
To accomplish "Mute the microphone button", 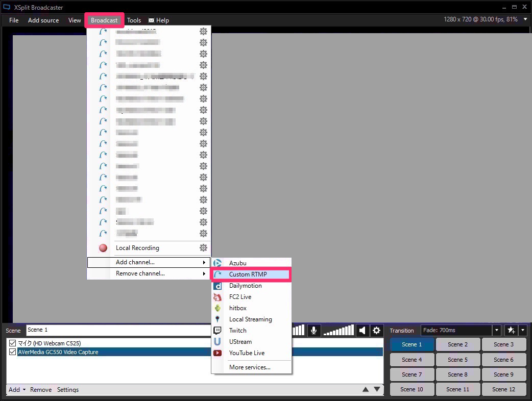I will click(x=314, y=330).
